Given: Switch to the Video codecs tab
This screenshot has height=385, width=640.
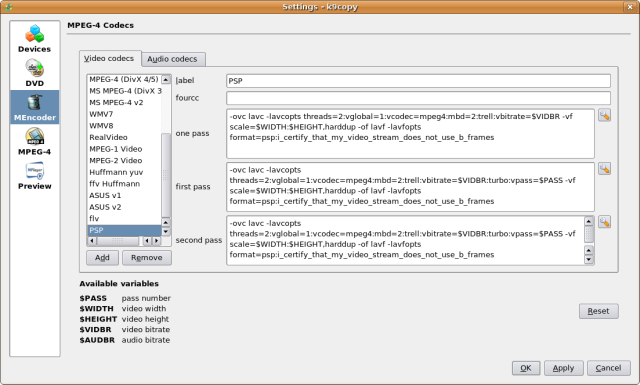Looking at the screenshot, I should coord(109,58).
